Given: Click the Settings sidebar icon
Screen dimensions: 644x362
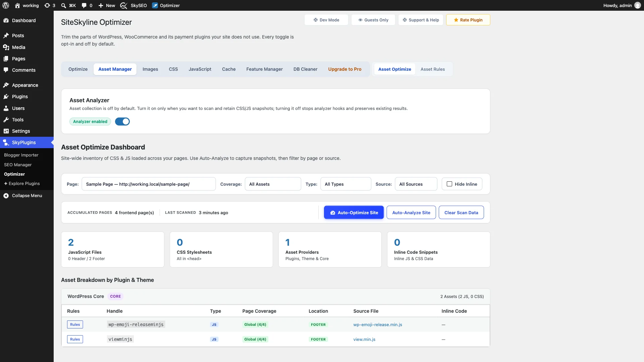Looking at the screenshot, I should (6, 131).
